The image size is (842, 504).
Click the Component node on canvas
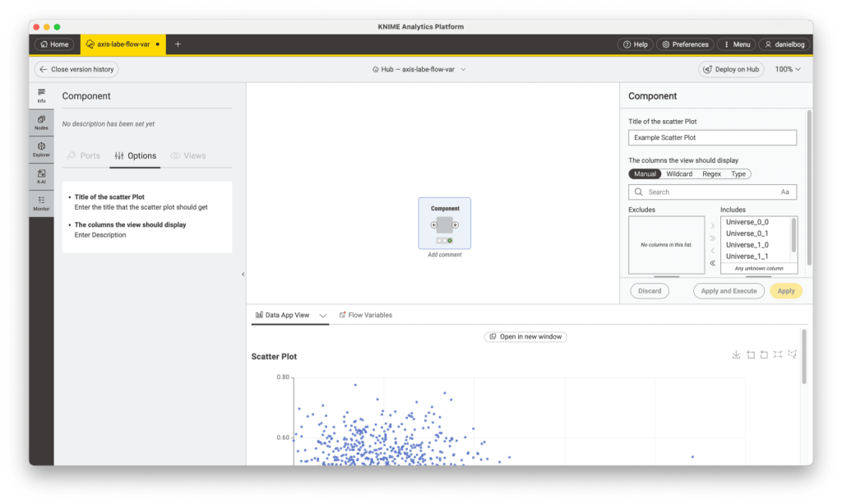pos(445,225)
